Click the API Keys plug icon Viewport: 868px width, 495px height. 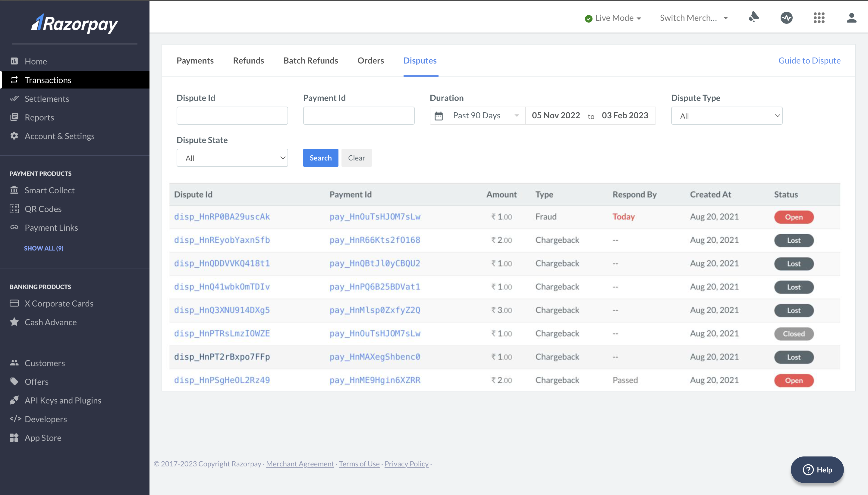(x=14, y=400)
